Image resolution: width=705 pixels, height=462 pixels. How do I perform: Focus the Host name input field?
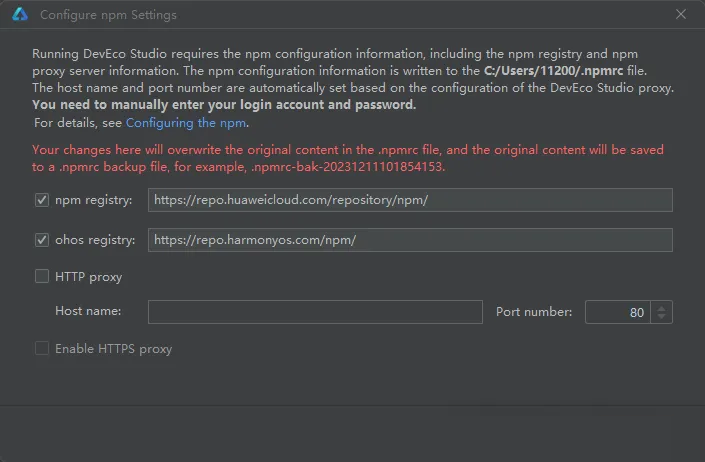(315, 312)
